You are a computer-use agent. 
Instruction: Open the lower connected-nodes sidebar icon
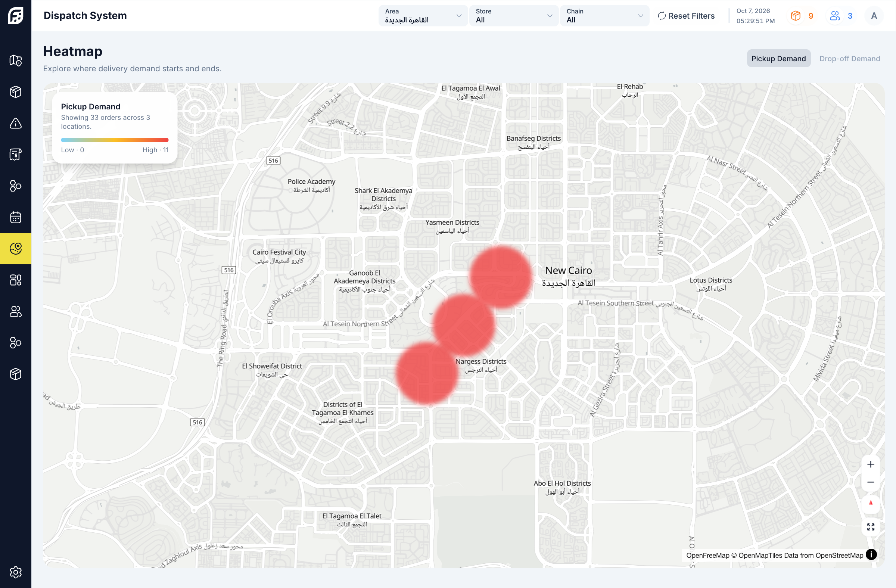coord(15,343)
